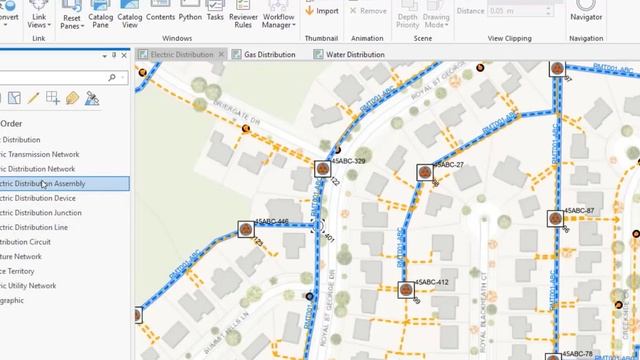Click the Royal Blackheath Ct label

click(x=484, y=312)
